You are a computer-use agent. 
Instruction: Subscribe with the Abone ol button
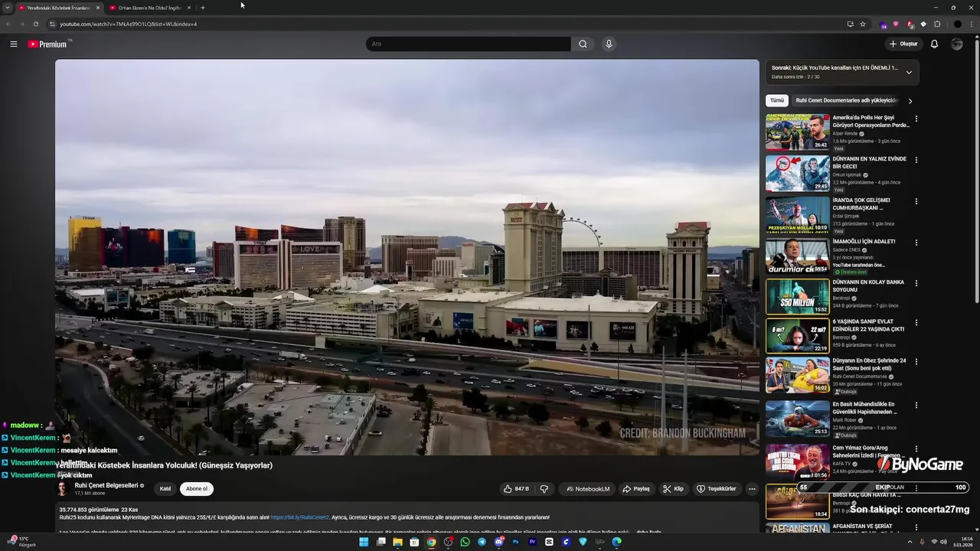(x=197, y=489)
